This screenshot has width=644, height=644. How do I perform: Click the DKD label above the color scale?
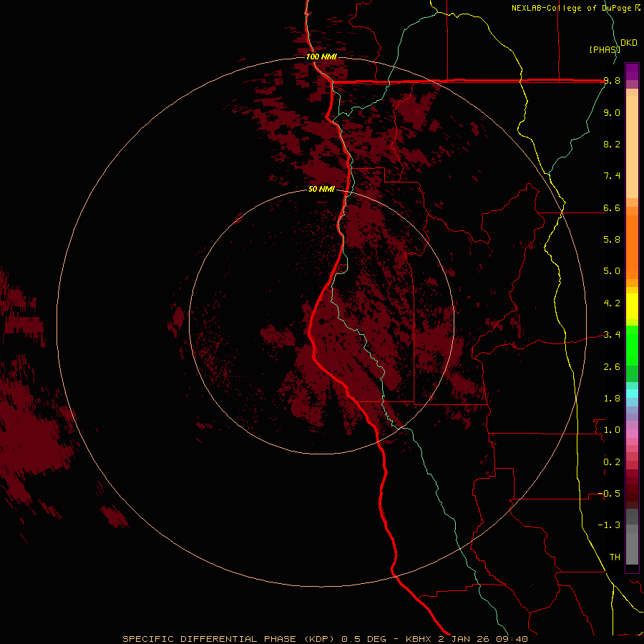point(629,43)
